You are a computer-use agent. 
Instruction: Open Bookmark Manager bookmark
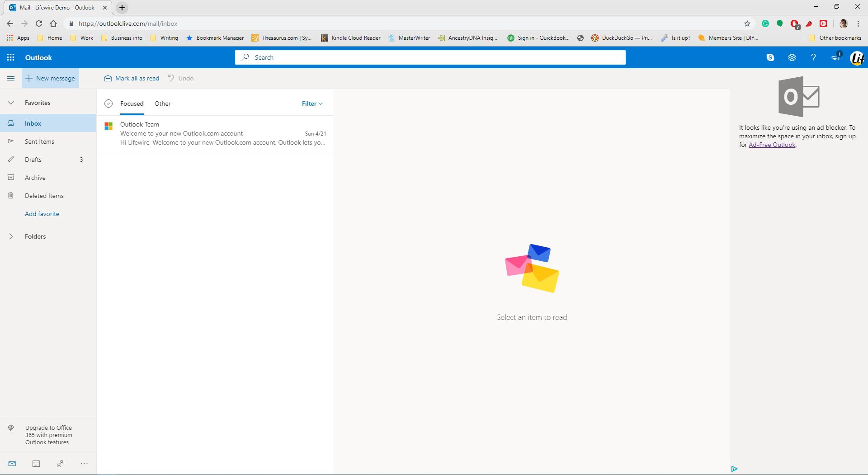click(215, 38)
